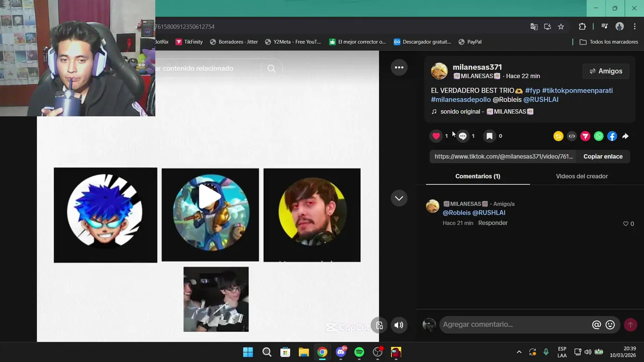Send to friends with the red paper plane icon
Image resolution: width=644 pixels, height=362 pixels.
pos(585,136)
